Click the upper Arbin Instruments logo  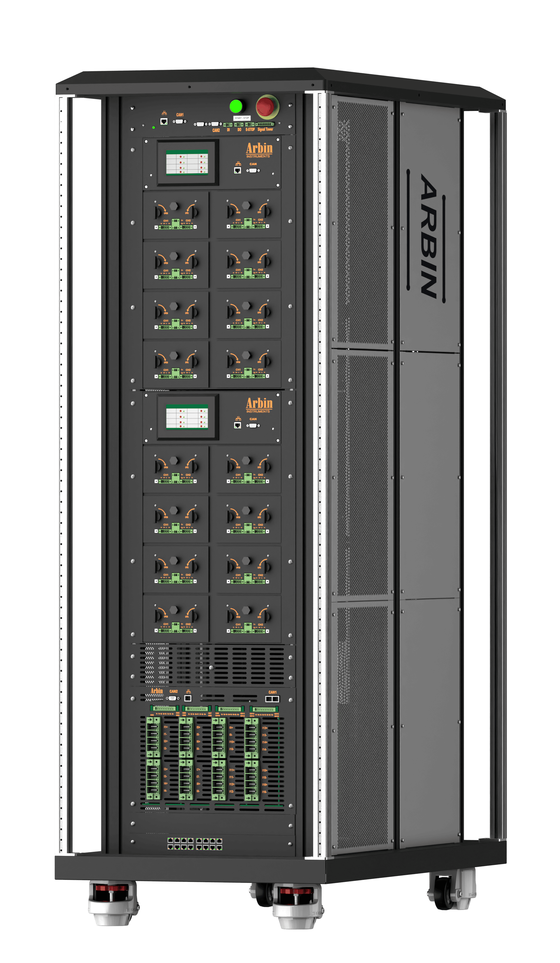pyautogui.click(x=259, y=150)
